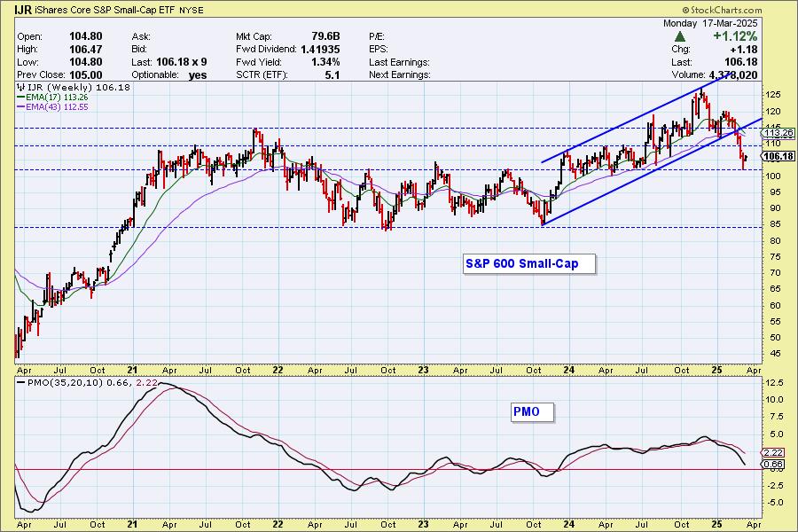The height and width of the screenshot is (532, 798).
Task: Click the green up-arrow change indicator
Action: (679, 36)
